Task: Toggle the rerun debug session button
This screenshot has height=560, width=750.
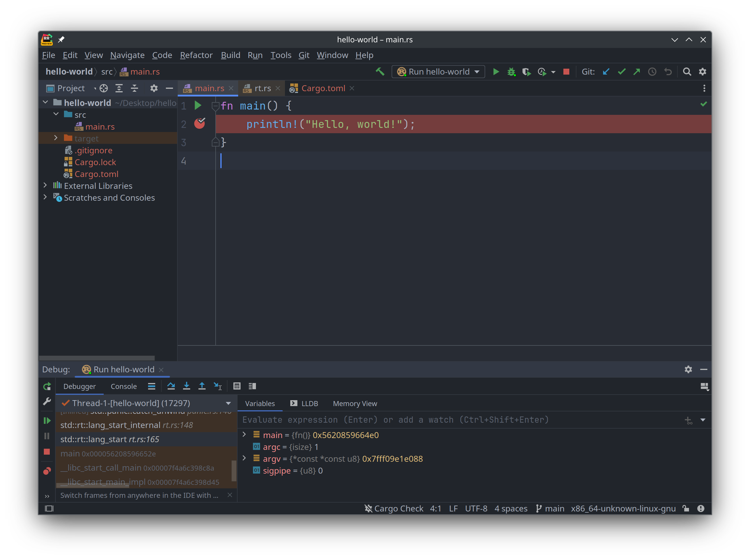Action: point(47,386)
